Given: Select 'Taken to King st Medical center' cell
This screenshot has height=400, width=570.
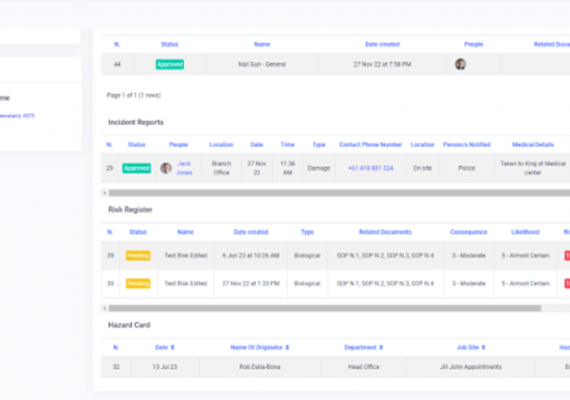Looking at the screenshot, I should (533, 168).
